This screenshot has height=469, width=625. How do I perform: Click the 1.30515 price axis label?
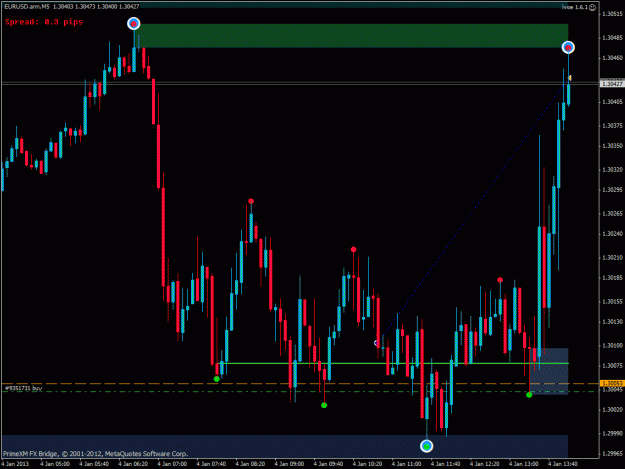point(613,14)
